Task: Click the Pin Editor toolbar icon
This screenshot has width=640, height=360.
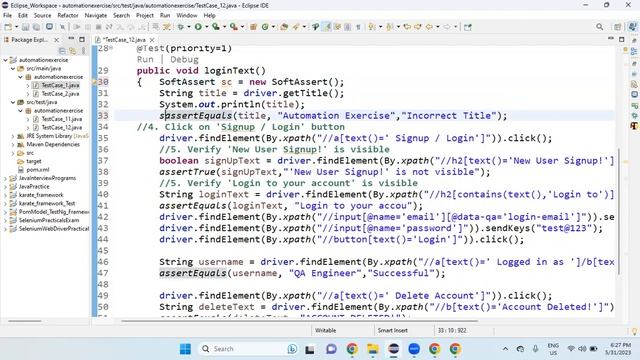Action: [x=468, y=27]
